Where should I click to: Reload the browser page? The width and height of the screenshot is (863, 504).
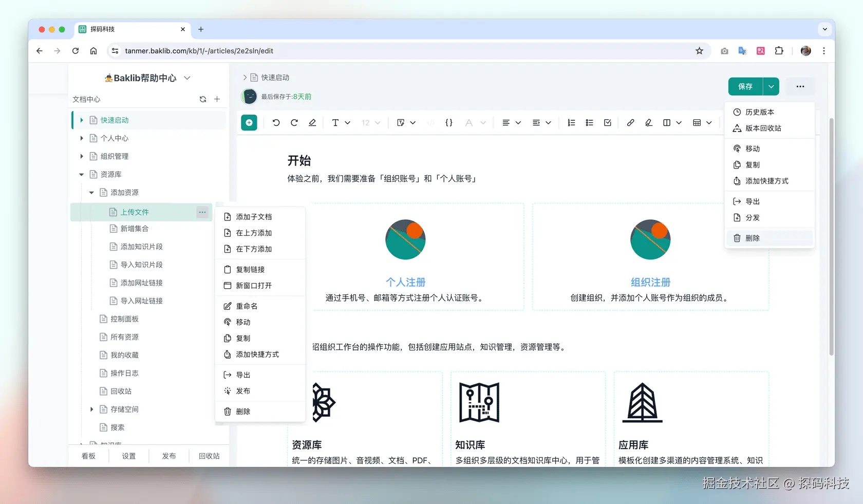click(76, 51)
